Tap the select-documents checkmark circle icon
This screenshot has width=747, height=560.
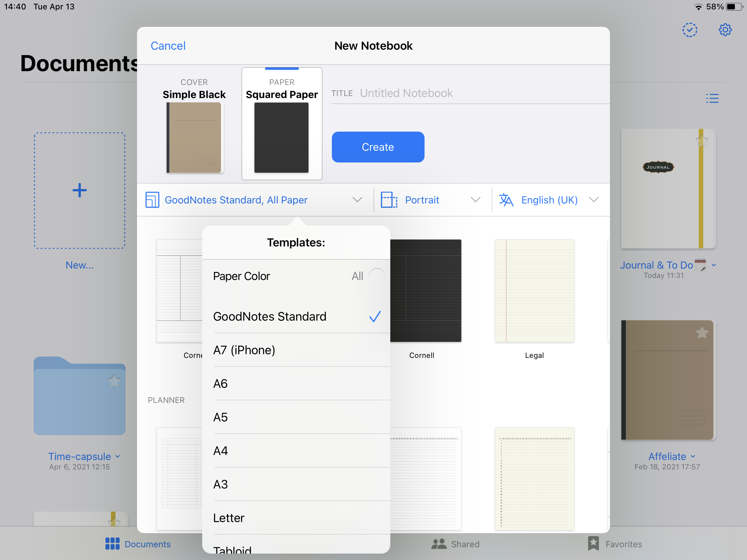tap(690, 30)
